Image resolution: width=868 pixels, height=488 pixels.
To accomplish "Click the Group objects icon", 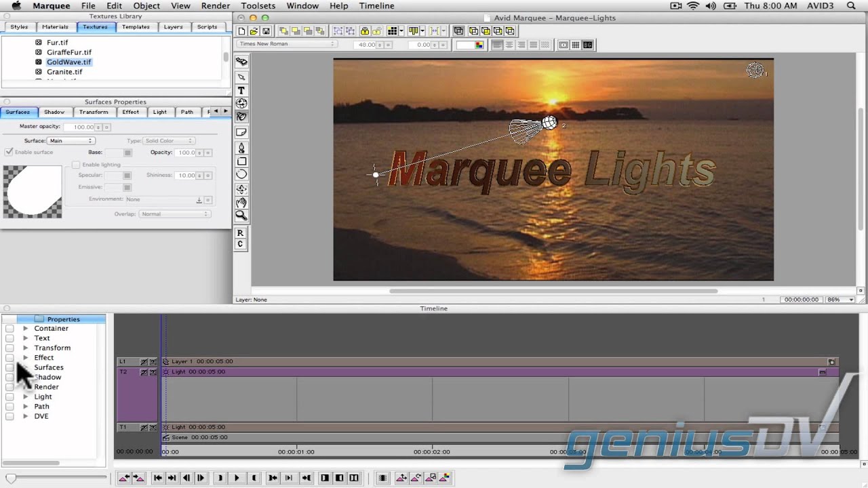I will [x=337, y=31].
